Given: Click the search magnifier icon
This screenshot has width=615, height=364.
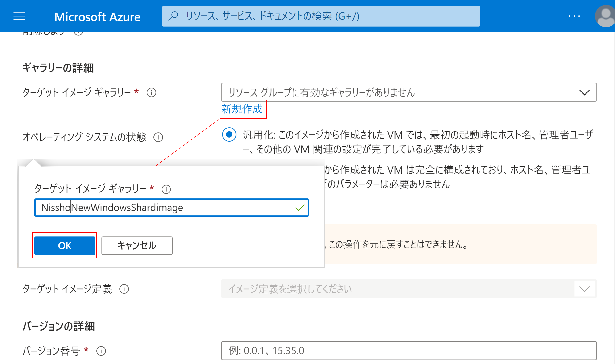Looking at the screenshot, I should coord(173,16).
